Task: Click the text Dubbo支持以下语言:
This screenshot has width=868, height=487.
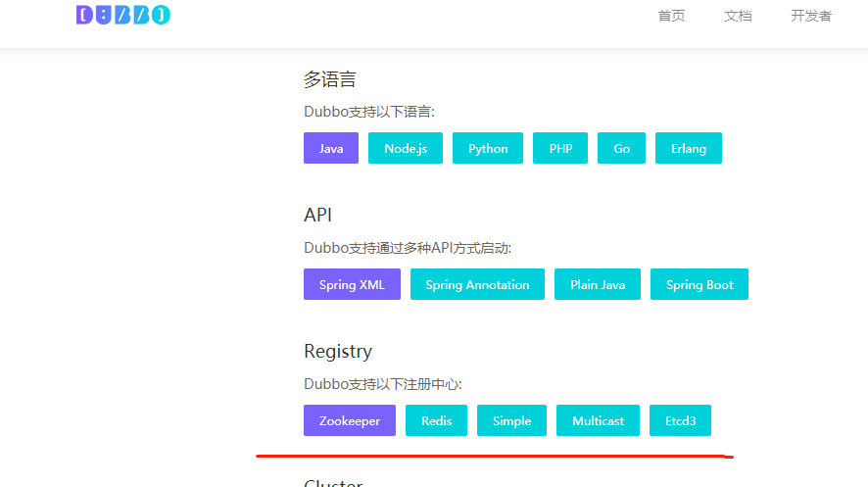Action: [369, 112]
